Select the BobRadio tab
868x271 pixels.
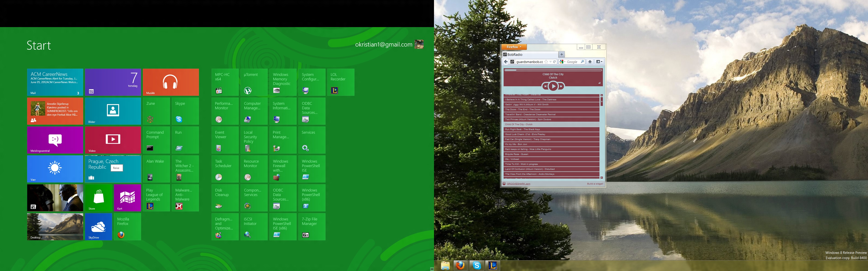(530, 54)
